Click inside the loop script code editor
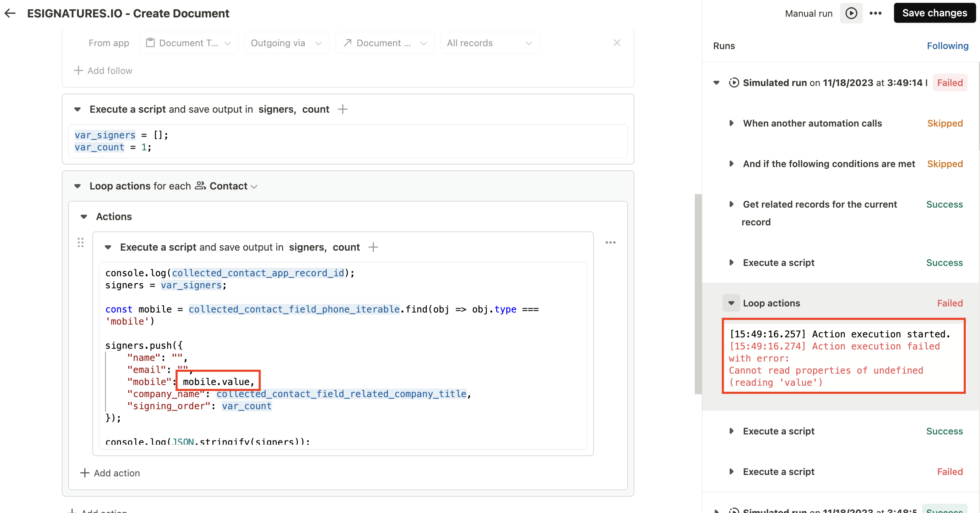This screenshot has width=980, height=513. click(343, 356)
